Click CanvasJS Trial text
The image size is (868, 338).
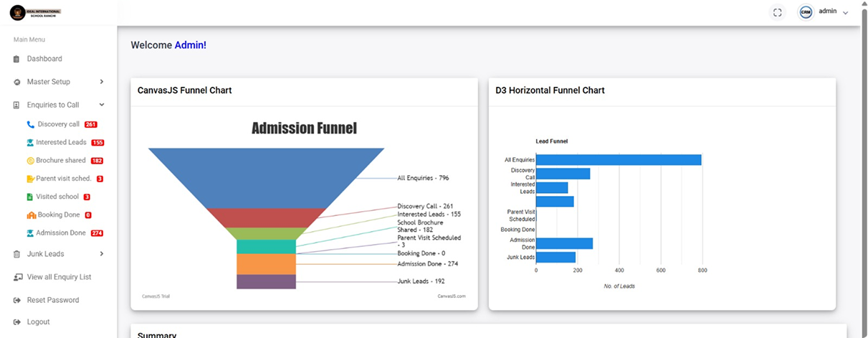click(x=156, y=296)
